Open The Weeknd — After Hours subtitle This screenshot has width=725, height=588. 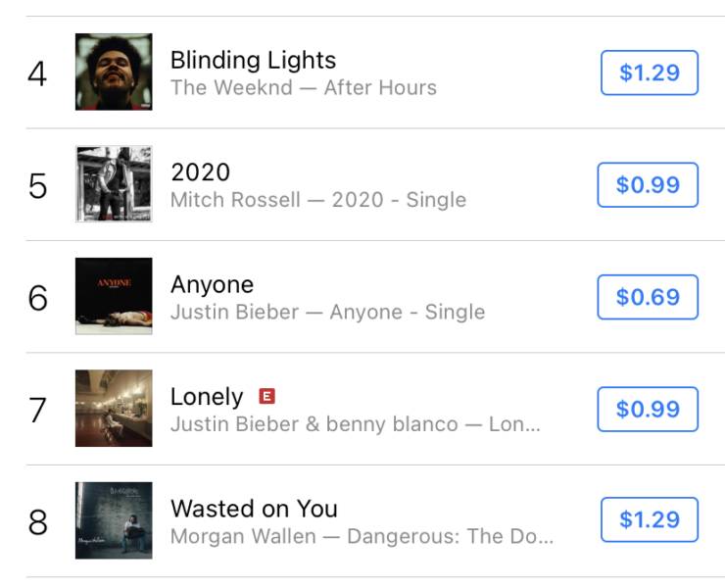coord(304,87)
